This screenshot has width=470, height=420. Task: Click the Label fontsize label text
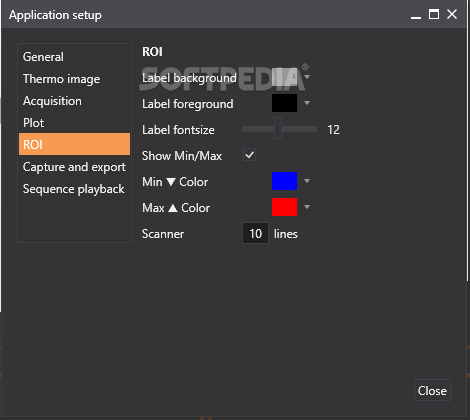(x=178, y=130)
